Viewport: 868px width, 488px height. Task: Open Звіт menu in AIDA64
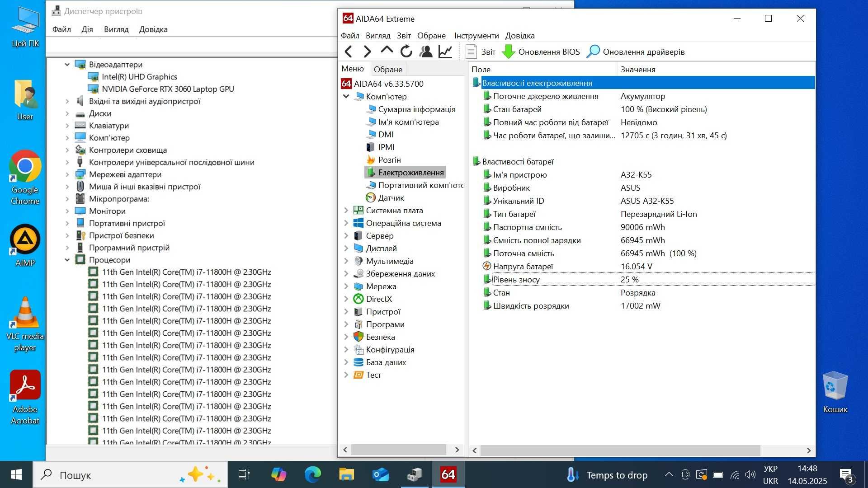point(404,35)
